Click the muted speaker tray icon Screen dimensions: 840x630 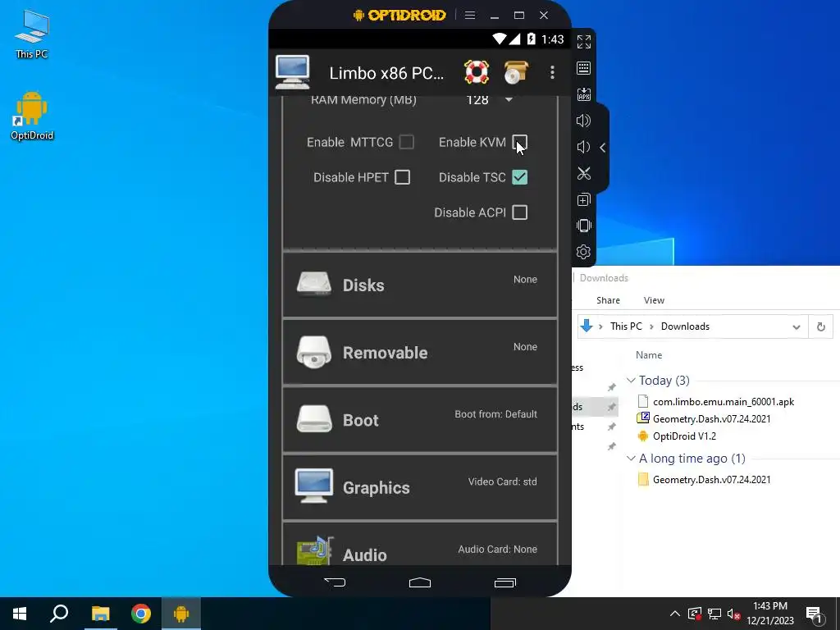coord(733,614)
